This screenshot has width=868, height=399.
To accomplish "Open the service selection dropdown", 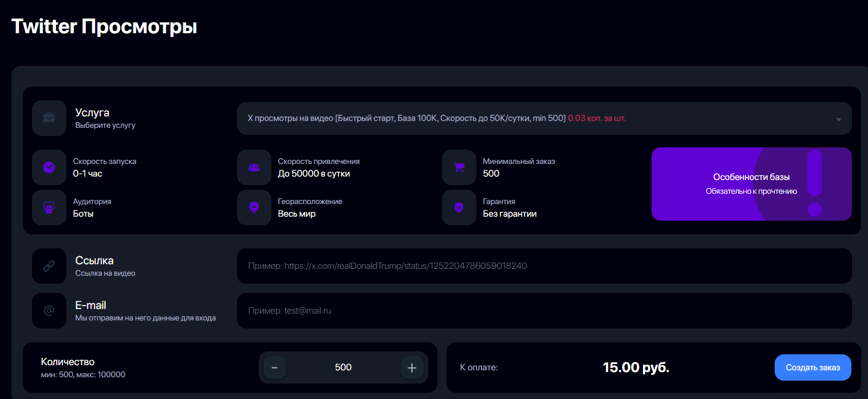I will pyautogui.click(x=545, y=119).
